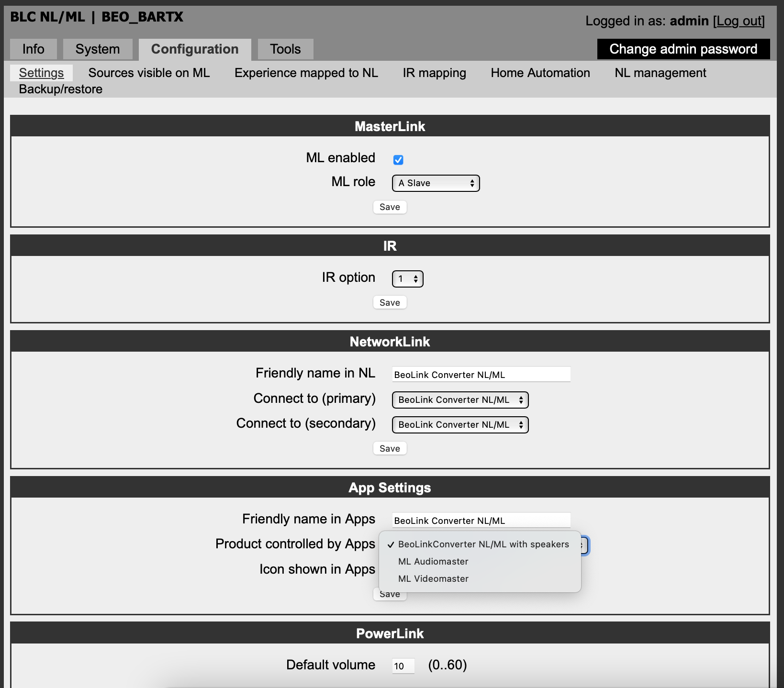Viewport: 784px width, 688px height.
Task: Choose ML Videomaster from the list
Action: tap(480, 578)
